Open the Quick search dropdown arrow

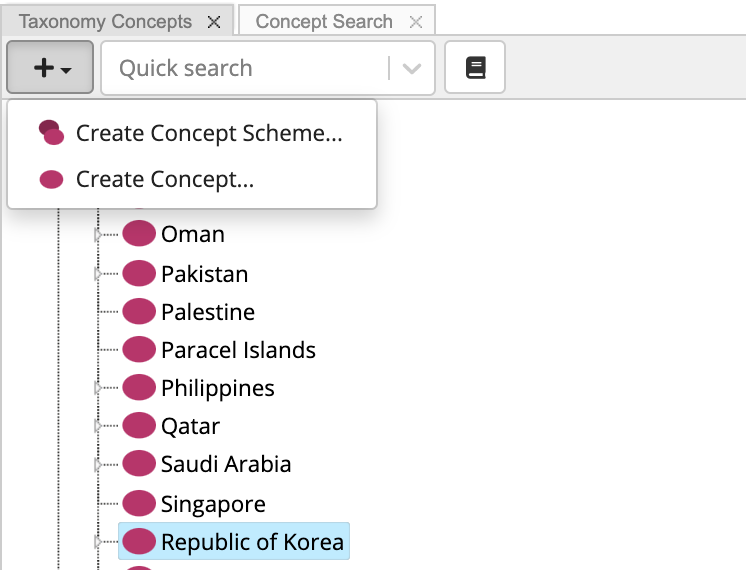[x=412, y=68]
